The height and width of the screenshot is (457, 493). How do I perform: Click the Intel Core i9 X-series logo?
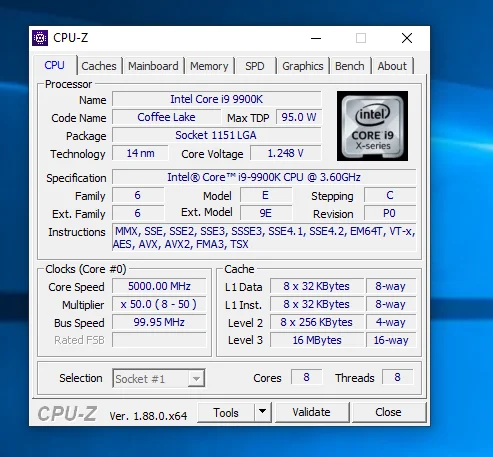(x=372, y=126)
